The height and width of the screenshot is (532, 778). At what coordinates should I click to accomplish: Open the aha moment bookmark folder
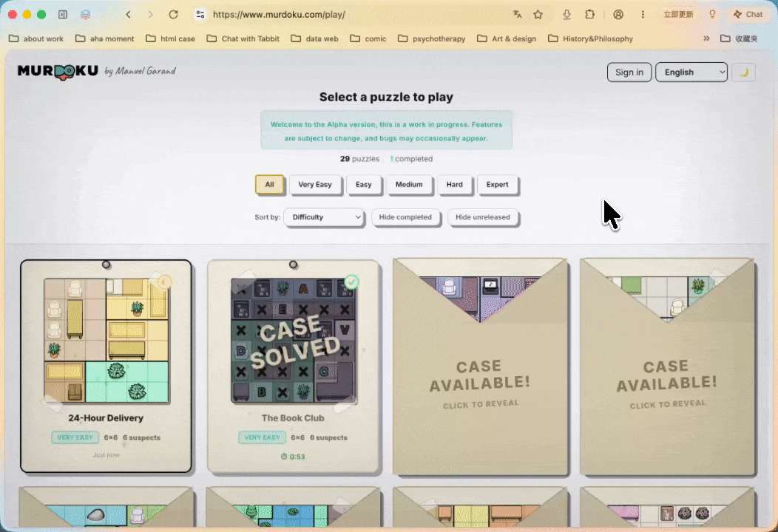(105, 38)
